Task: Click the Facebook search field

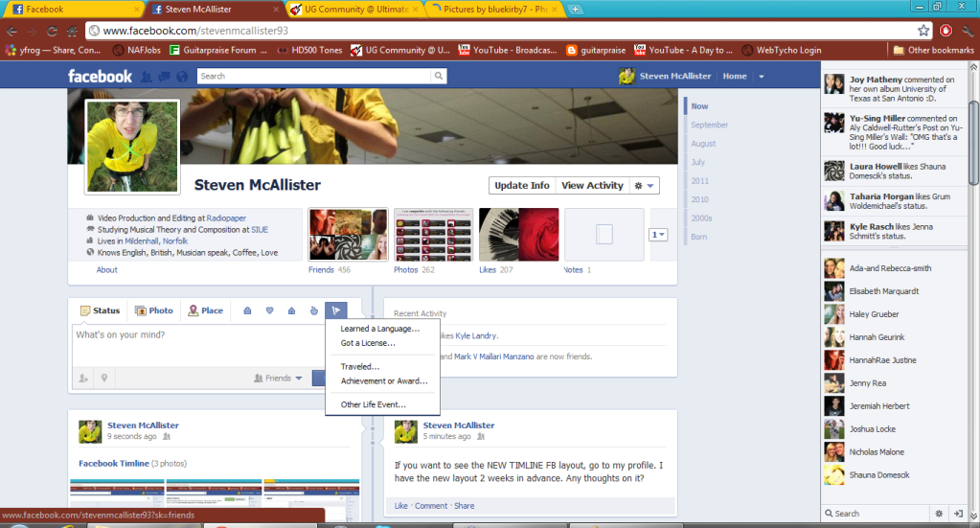Action: [x=314, y=76]
